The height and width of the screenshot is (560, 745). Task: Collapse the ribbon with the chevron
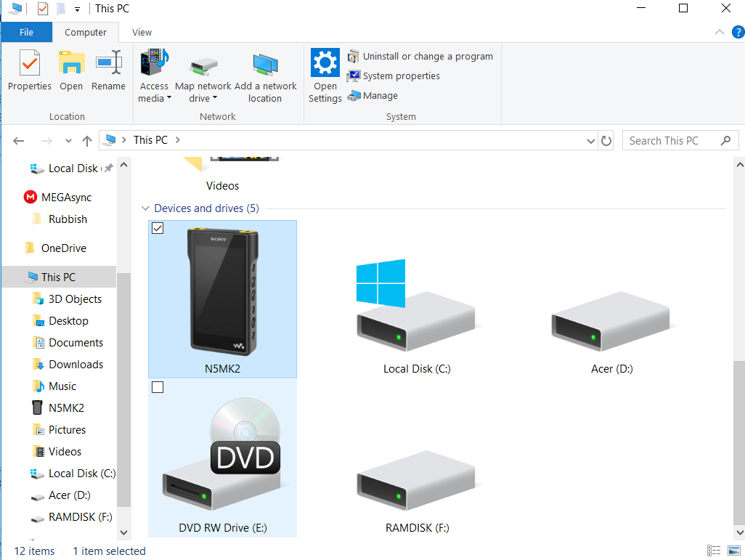tap(720, 33)
